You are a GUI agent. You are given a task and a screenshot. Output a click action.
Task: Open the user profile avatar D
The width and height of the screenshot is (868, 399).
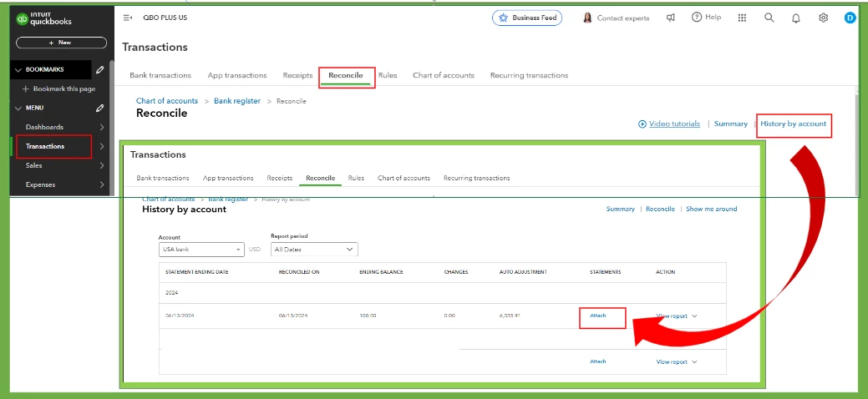click(850, 18)
